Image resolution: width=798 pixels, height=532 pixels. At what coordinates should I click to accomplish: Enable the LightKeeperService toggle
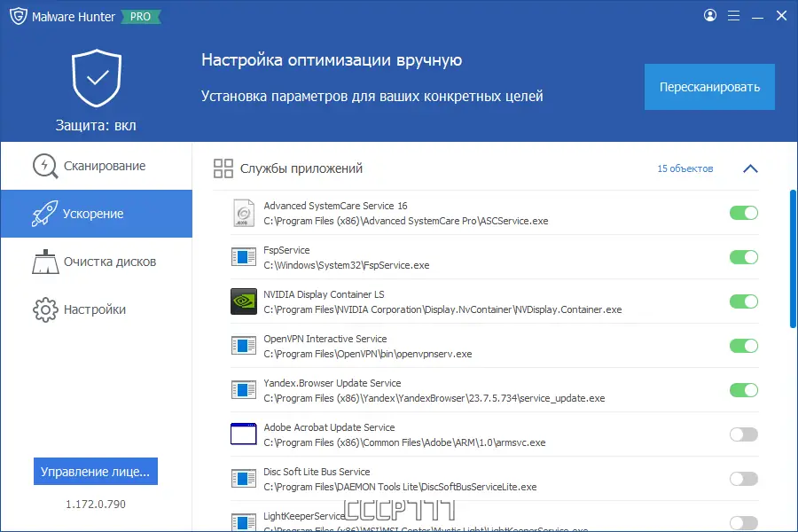coord(744,523)
